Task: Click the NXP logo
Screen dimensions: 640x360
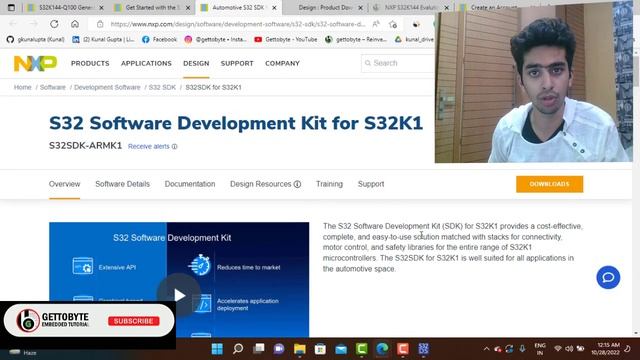Action: [x=36, y=63]
